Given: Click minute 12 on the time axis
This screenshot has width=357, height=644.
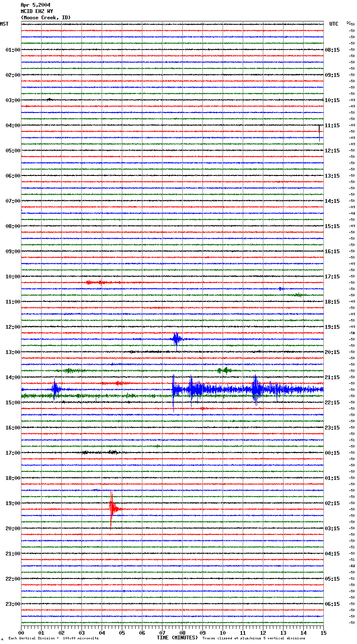Looking at the screenshot, I should click(263, 633).
